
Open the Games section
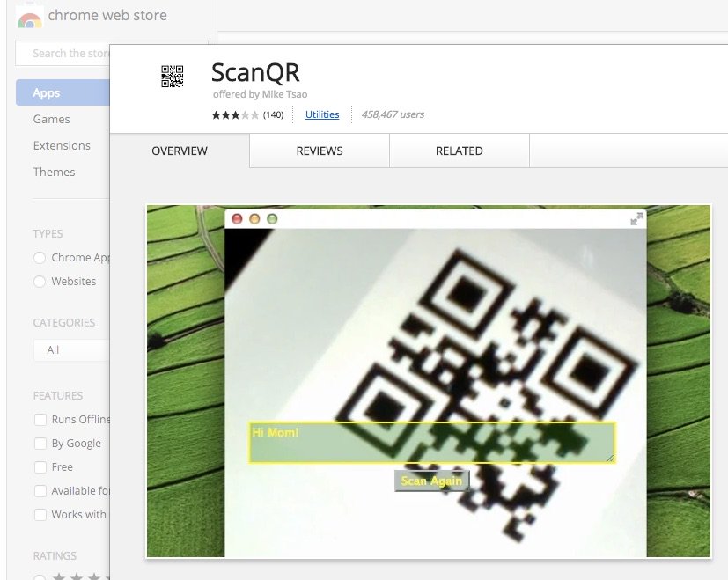pyautogui.click(x=52, y=120)
